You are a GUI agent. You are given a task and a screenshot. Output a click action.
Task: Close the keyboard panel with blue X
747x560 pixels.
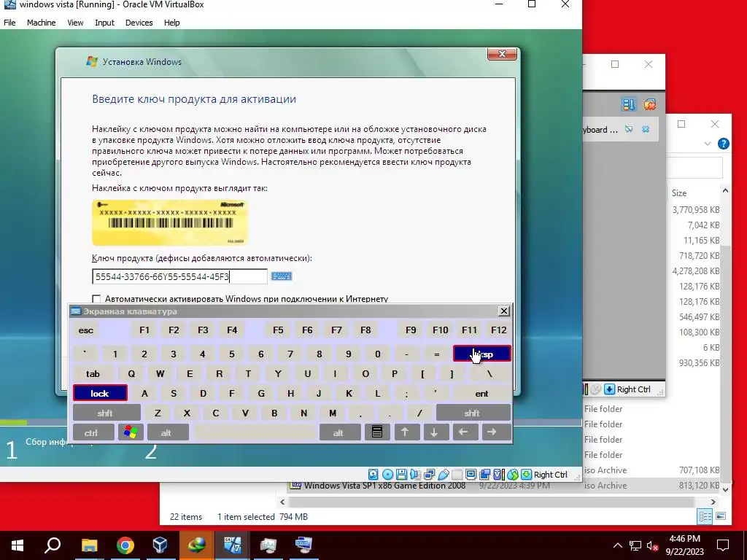[x=646, y=129]
